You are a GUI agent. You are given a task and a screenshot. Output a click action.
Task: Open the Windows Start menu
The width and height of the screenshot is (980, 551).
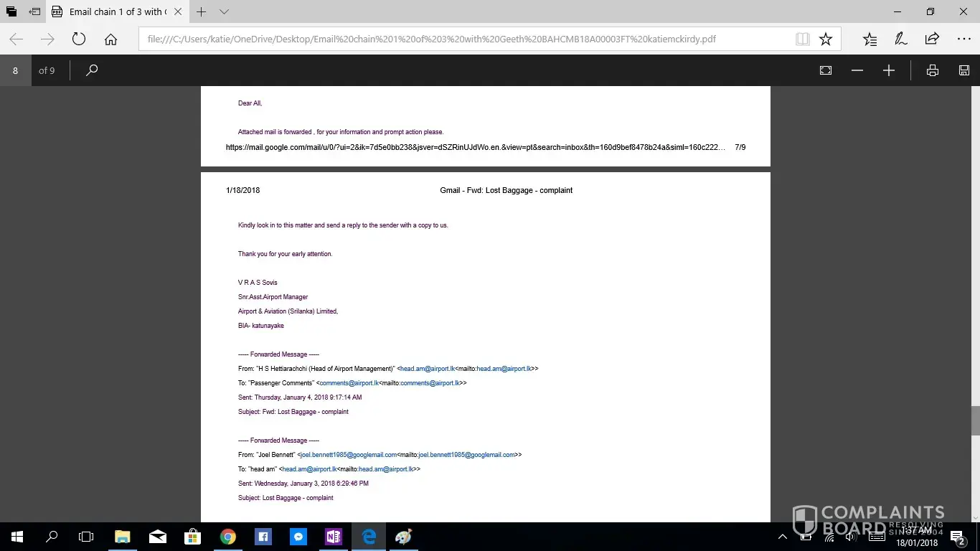tap(17, 537)
